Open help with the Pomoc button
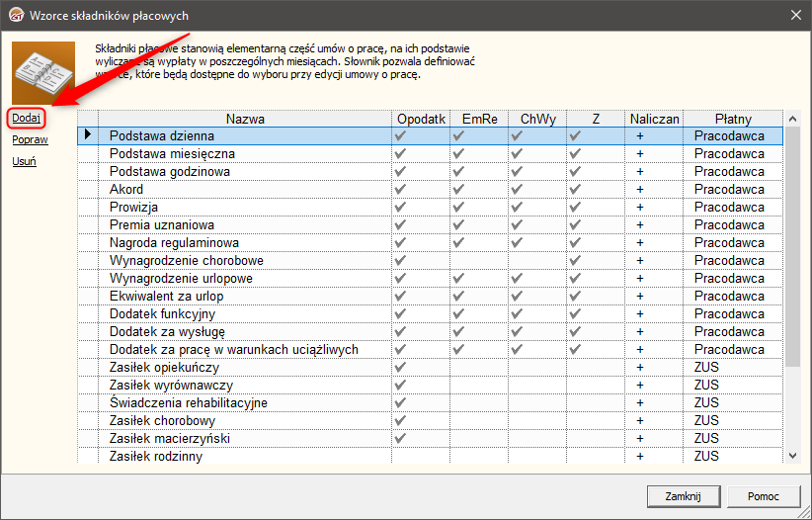The height and width of the screenshot is (520, 812). click(763, 496)
